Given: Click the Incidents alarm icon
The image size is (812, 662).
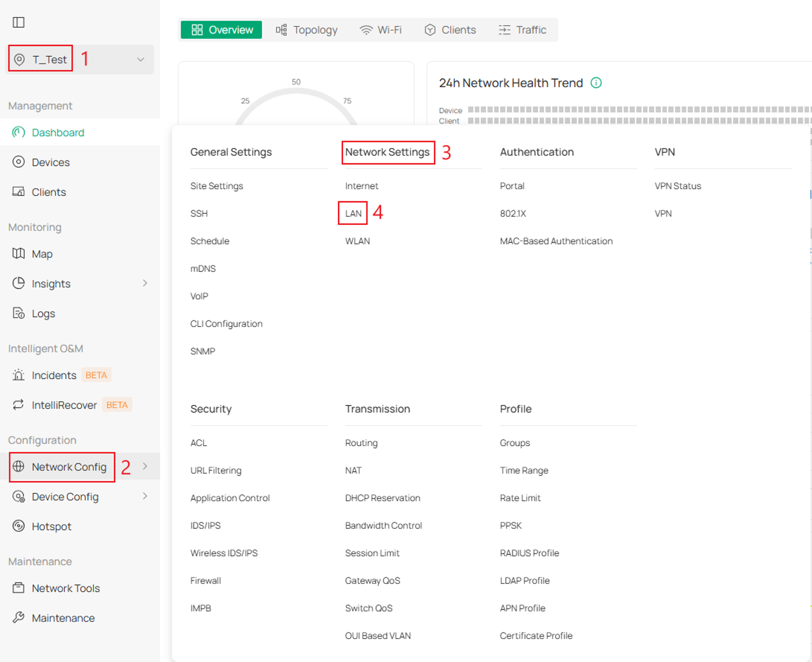Looking at the screenshot, I should tap(19, 375).
